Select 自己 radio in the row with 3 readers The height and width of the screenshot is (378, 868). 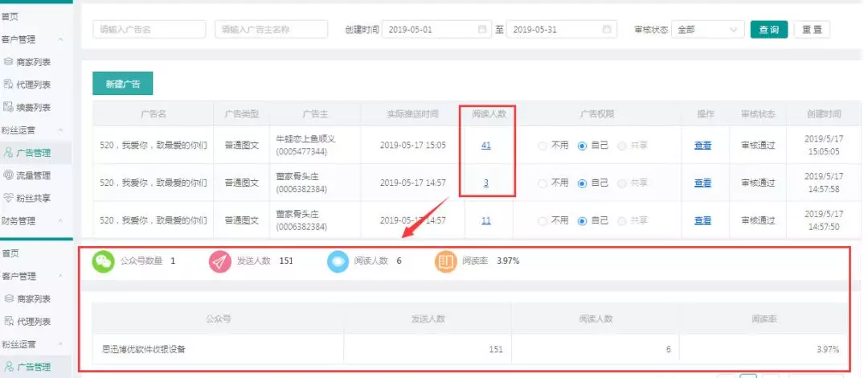(x=583, y=183)
